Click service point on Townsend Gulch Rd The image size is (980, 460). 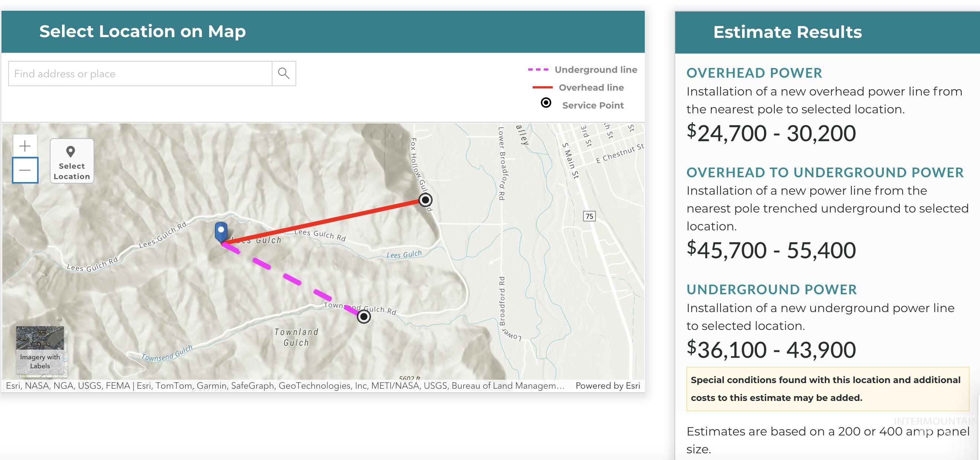pos(364,316)
